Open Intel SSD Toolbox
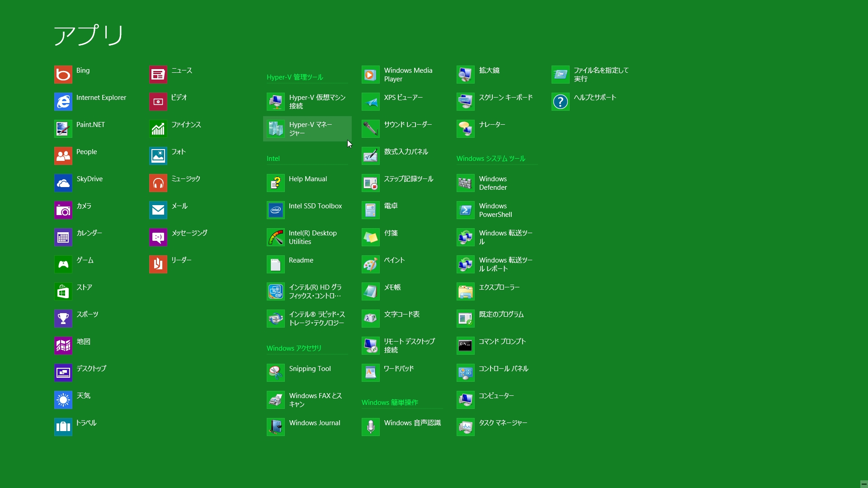 (x=276, y=210)
